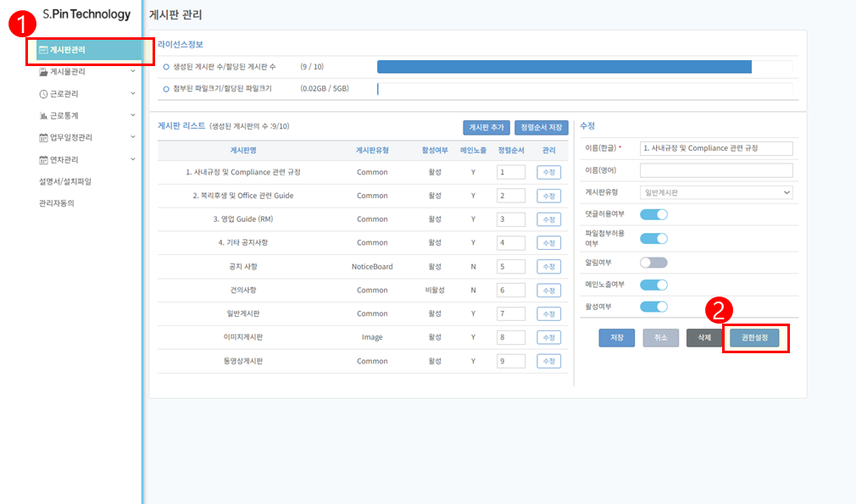Open the 관리자동의 menu item
Viewport: 856px width, 504px height.
[57, 203]
